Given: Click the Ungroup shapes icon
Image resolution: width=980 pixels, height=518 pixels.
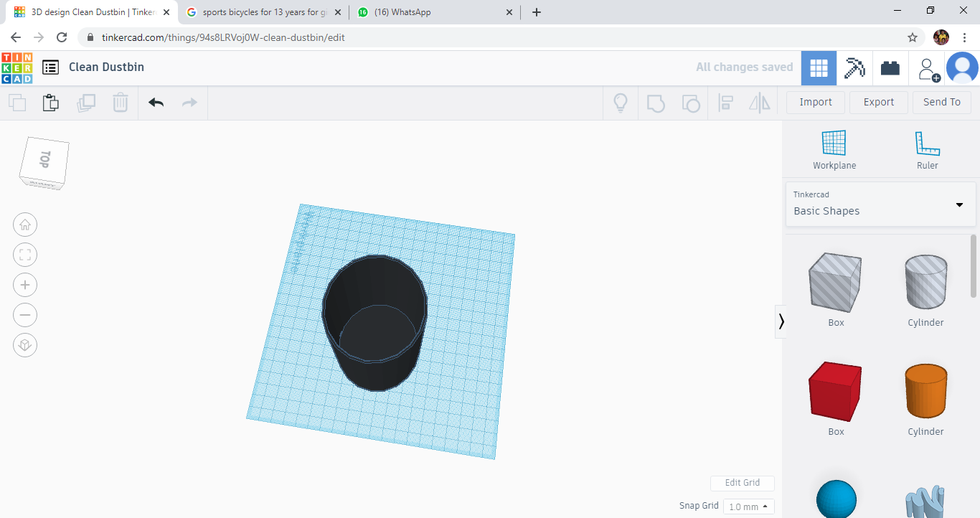Looking at the screenshot, I should (690, 103).
